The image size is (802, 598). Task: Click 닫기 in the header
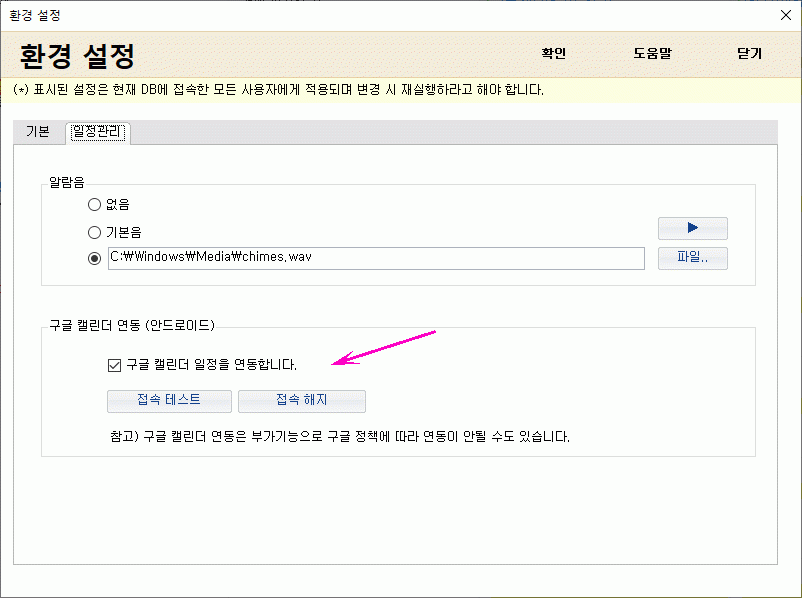tap(749, 53)
